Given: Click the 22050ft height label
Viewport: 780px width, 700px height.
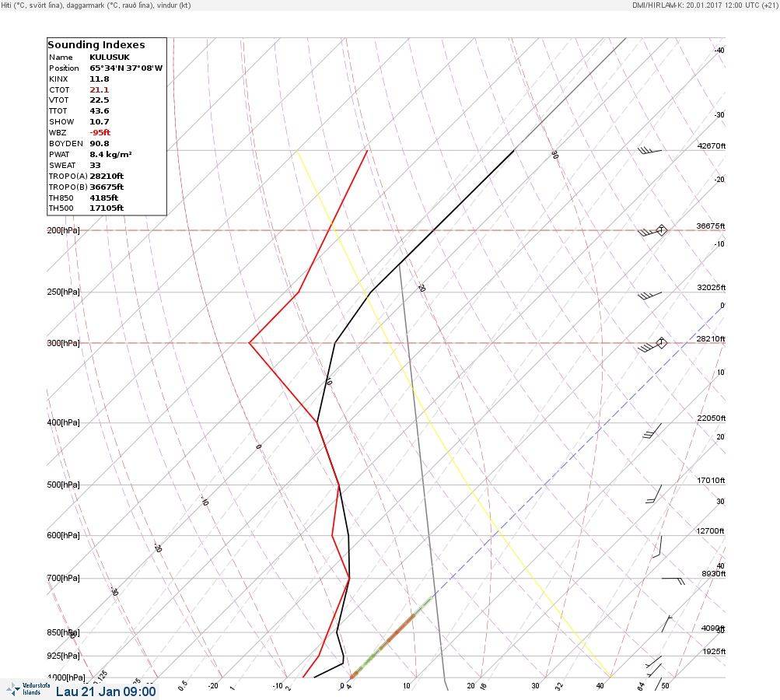Looking at the screenshot, I should (x=712, y=418).
